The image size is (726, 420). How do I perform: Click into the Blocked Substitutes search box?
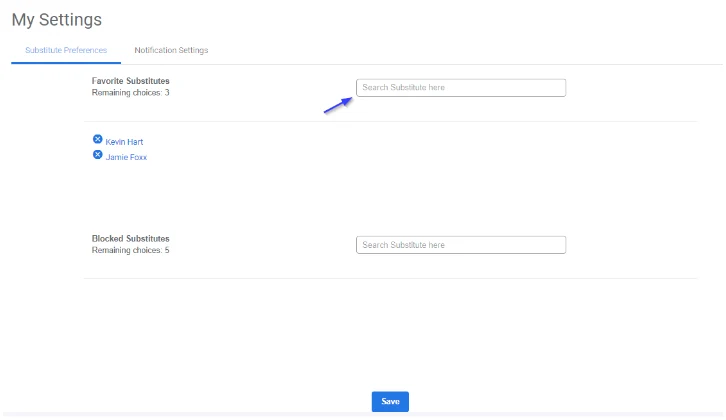tap(461, 245)
